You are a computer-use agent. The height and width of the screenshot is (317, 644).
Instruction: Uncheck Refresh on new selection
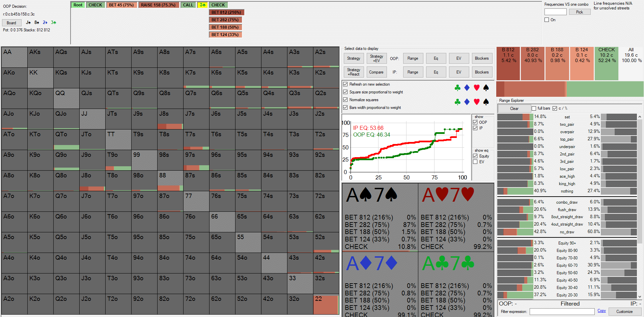345,84
